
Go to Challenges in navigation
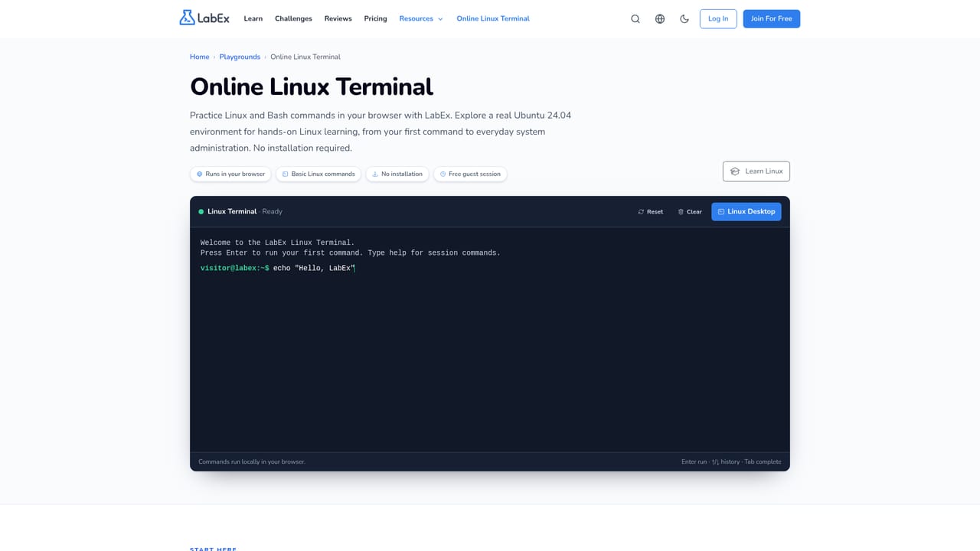pyautogui.click(x=293, y=18)
